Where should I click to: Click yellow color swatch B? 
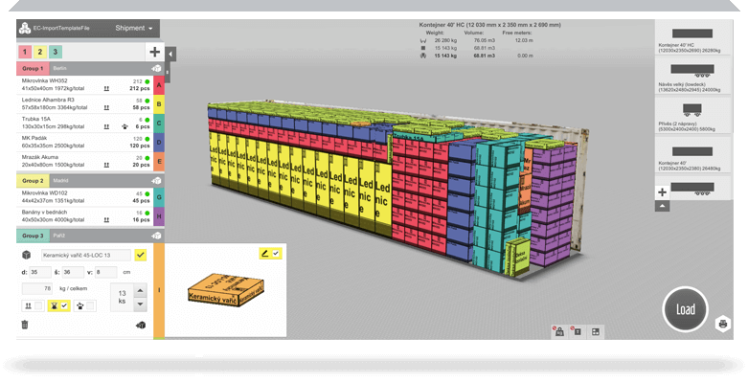(159, 104)
